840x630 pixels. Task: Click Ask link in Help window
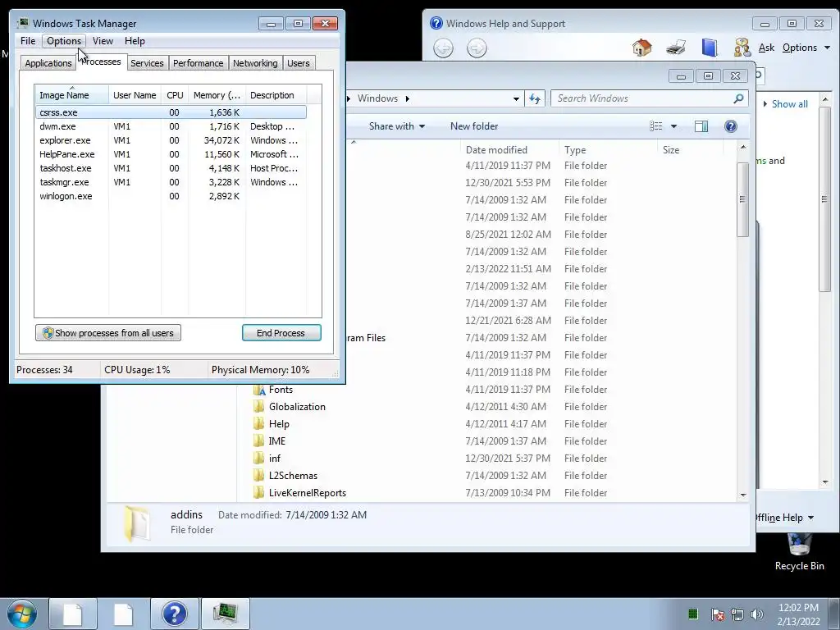(x=766, y=48)
